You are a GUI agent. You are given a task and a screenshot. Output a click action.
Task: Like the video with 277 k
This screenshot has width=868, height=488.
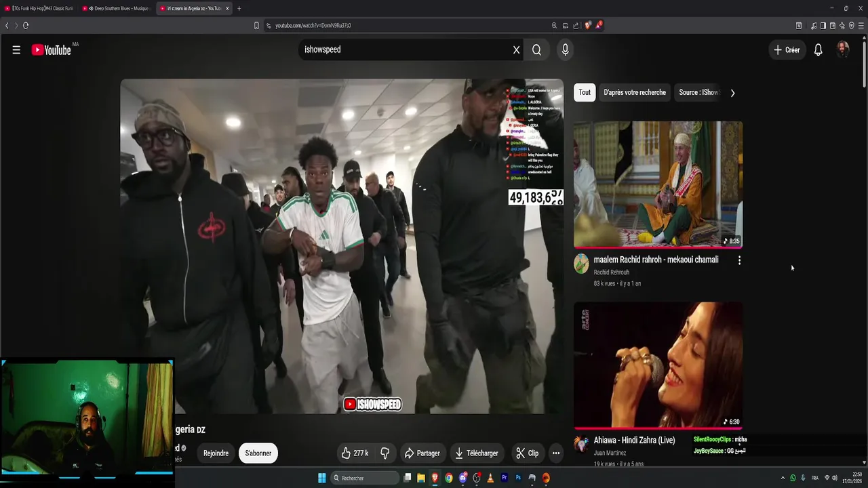[x=355, y=453]
